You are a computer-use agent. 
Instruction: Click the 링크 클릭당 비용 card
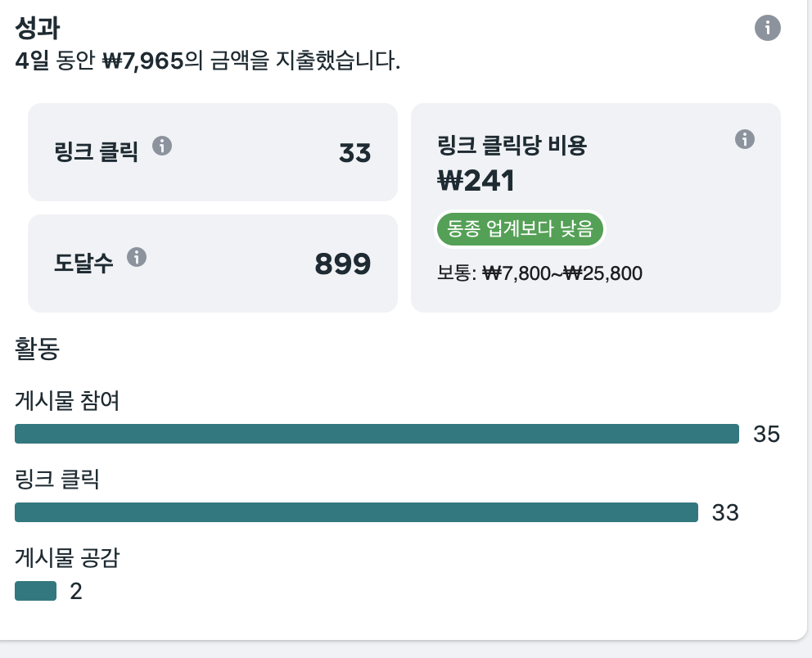(596, 208)
